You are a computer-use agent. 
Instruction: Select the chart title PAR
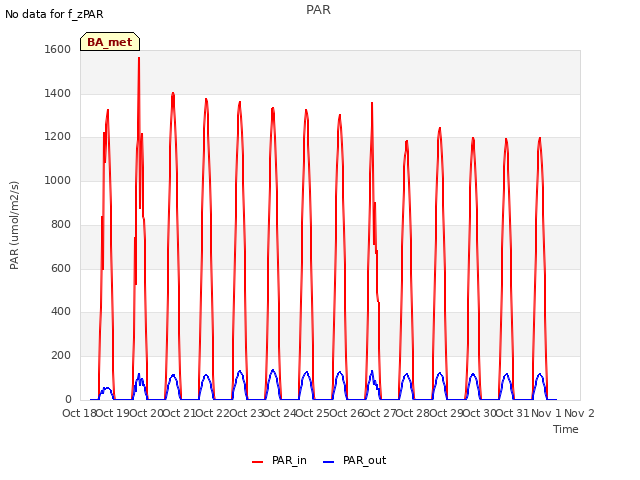coord(318,10)
